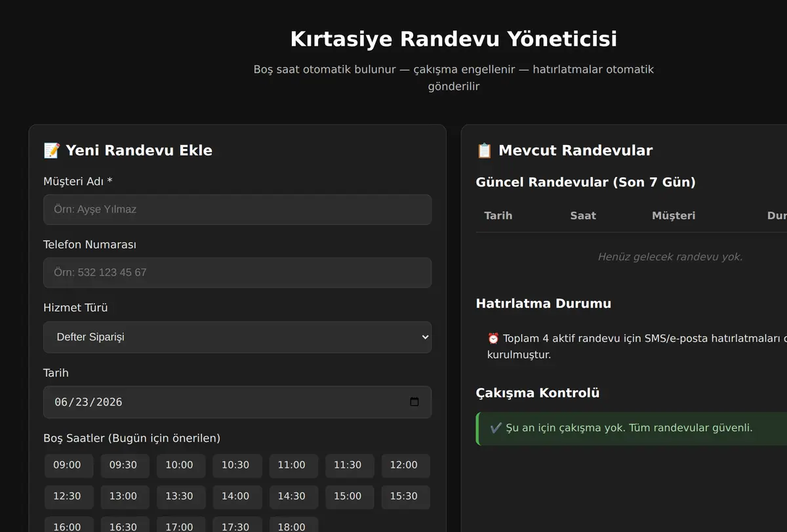Select the 16:30 time slot
Screen dimensions: 787x532
click(x=125, y=525)
